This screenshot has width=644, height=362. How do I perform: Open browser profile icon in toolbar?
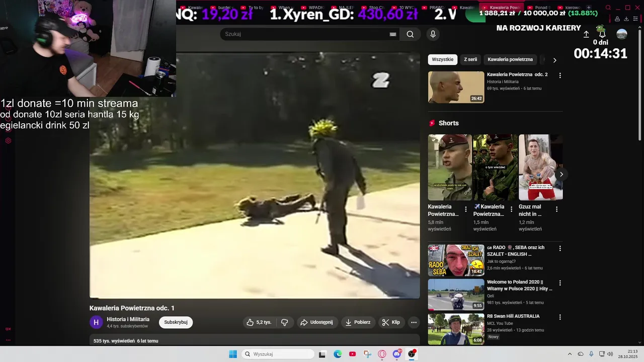click(x=617, y=19)
